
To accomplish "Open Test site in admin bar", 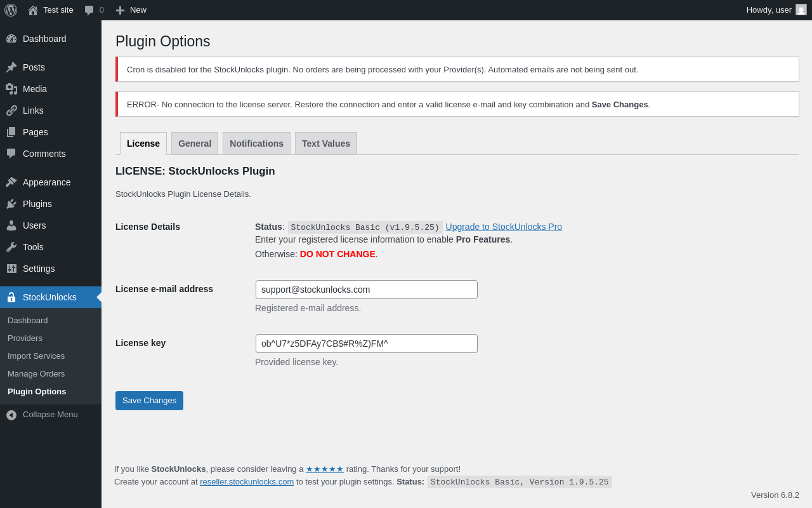I will tap(58, 10).
